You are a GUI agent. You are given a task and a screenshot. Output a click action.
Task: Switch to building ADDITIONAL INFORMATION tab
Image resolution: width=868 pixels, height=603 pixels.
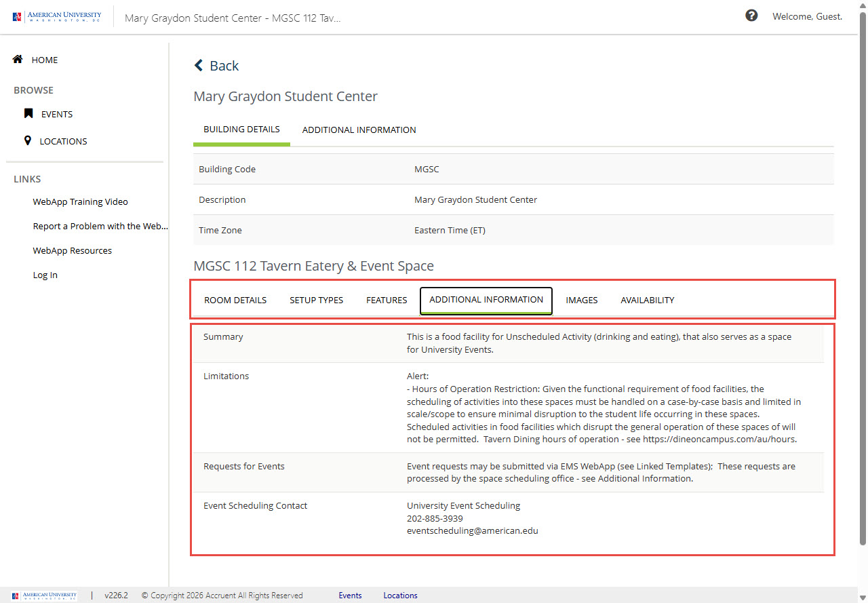pos(359,130)
